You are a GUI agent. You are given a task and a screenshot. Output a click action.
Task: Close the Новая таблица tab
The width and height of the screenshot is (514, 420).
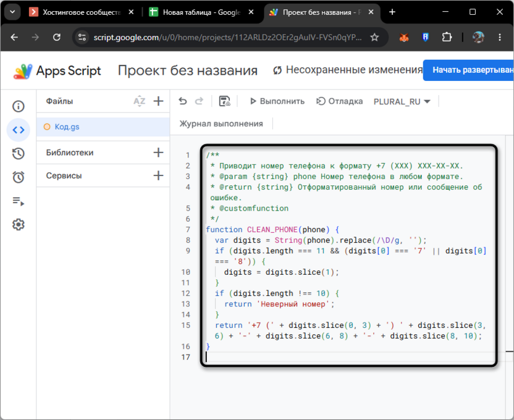[x=251, y=12]
